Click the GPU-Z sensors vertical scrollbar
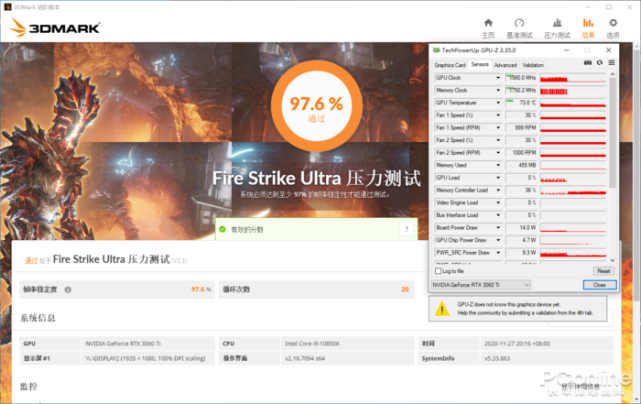Image resolution: width=641 pixels, height=404 pixels. [612, 133]
